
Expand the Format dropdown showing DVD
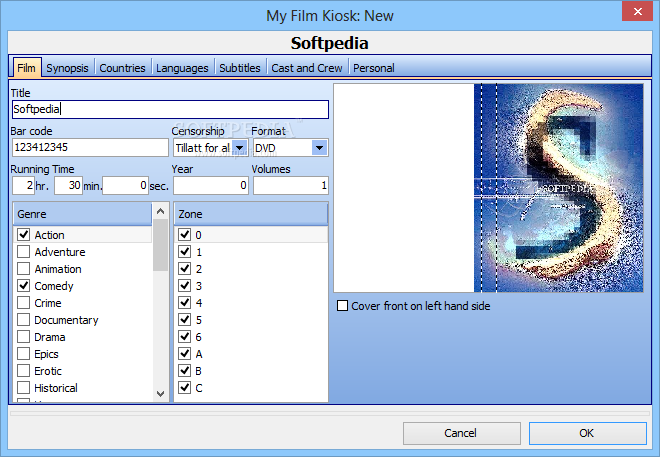(319, 148)
